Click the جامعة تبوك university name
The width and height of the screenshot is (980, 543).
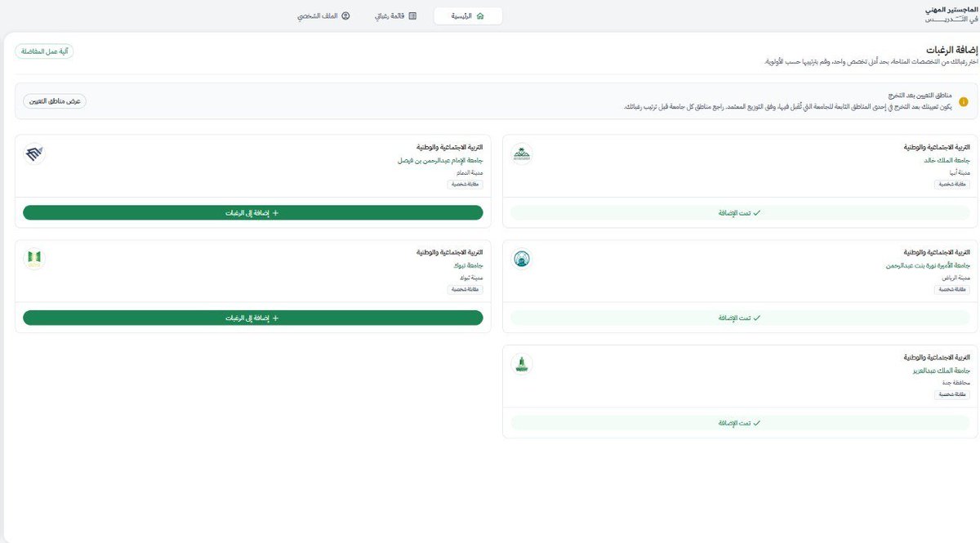[x=469, y=265]
